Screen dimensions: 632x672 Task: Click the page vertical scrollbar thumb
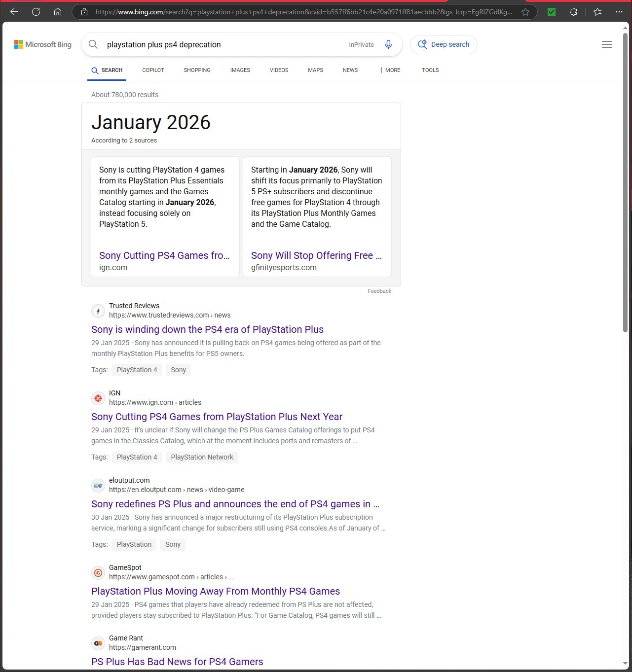626,182
